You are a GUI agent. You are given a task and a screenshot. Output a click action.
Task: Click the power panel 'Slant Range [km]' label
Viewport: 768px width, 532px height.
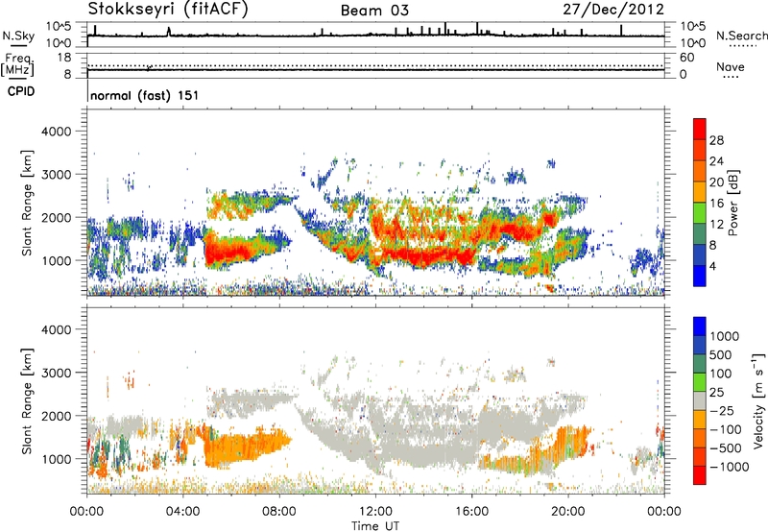[27, 203]
